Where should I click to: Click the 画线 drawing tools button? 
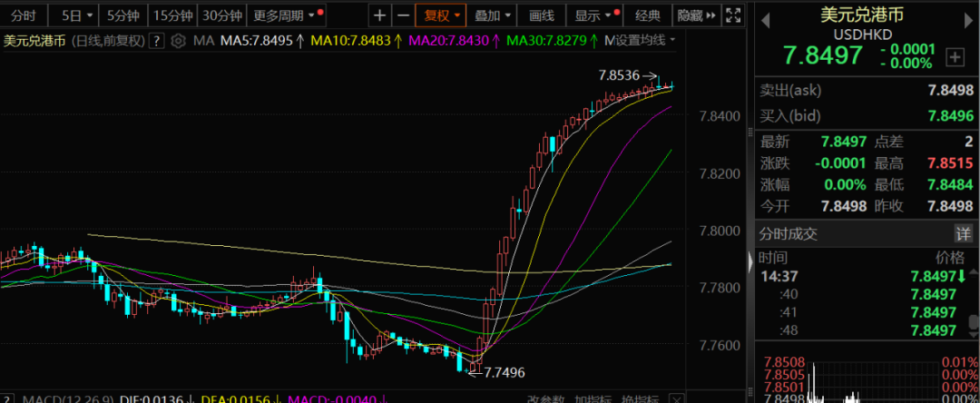(x=541, y=15)
